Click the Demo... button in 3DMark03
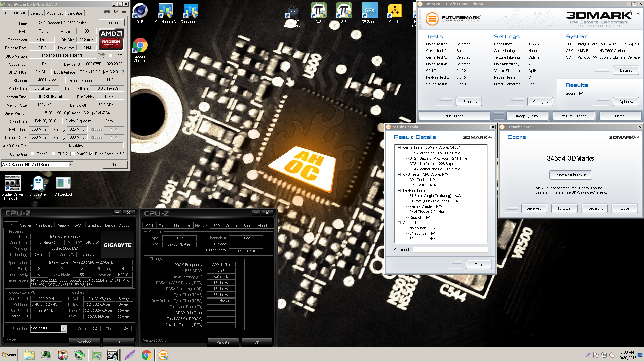The width and height of the screenshot is (644, 362). (x=621, y=116)
